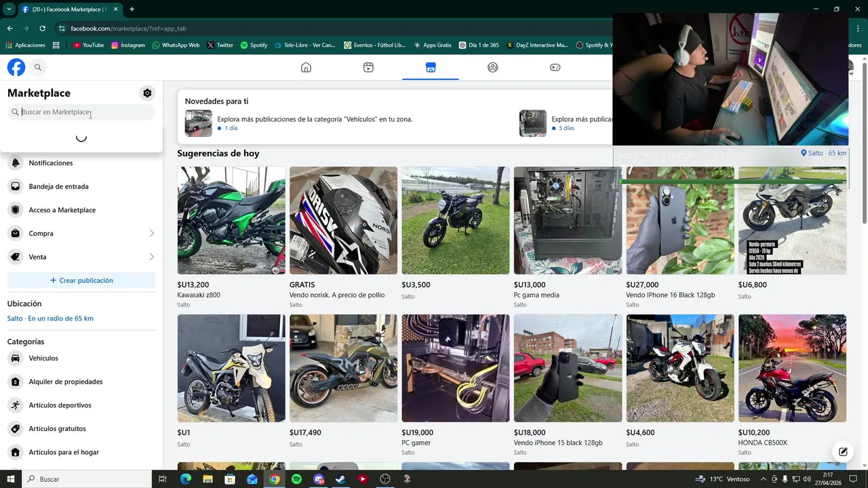Select the Marketplace storefront tab icon
The height and width of the screenshot is (488, 868).
[431, 67]
